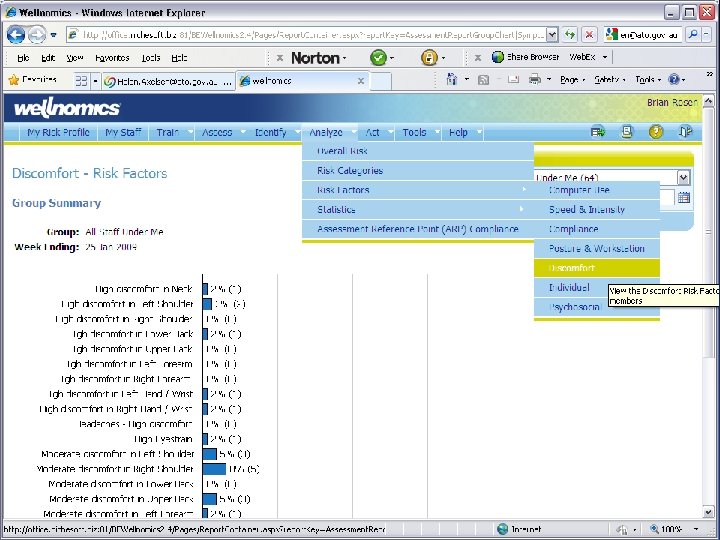This screenshot has height=540, width=720.
Task: Open the Help menu in menu bar
Action: click(179, 58)
